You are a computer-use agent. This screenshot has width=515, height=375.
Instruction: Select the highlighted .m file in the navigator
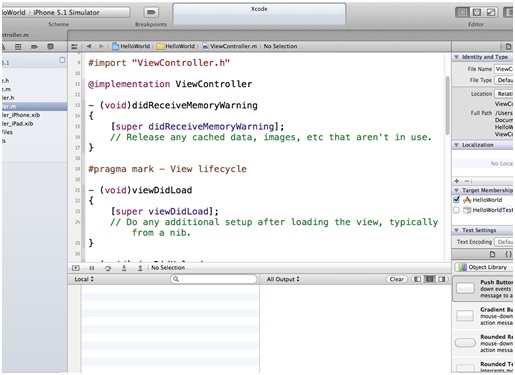pos(34,106)
